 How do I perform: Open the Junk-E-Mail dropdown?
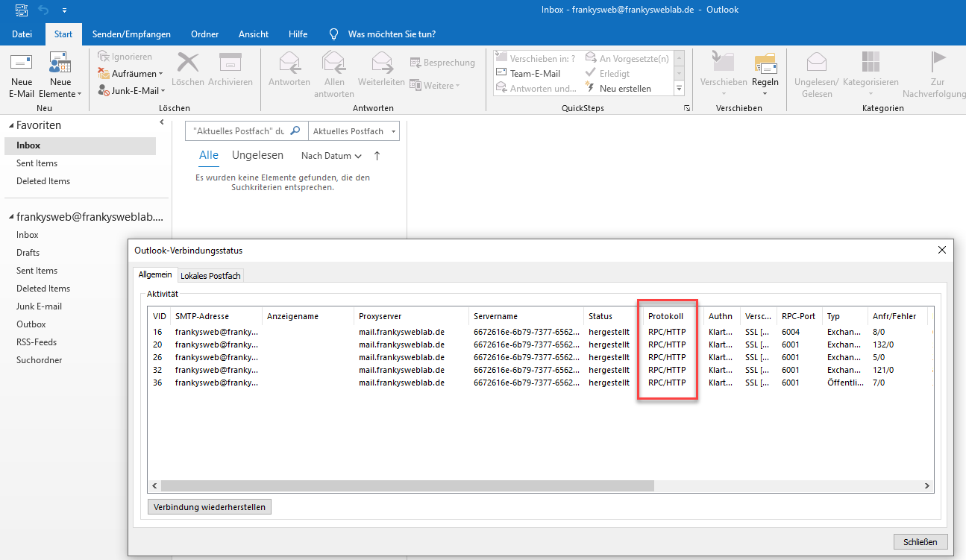[x=133, y=90]
